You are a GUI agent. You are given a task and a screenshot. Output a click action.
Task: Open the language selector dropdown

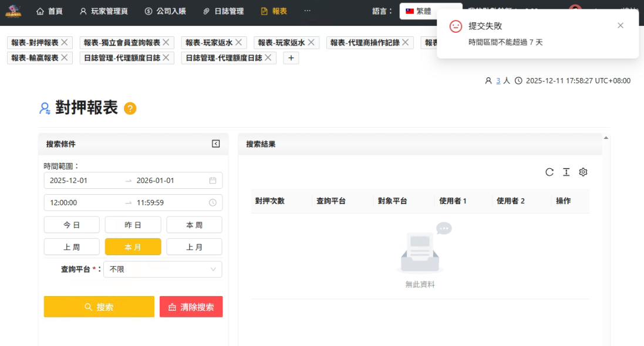(430, 11)
